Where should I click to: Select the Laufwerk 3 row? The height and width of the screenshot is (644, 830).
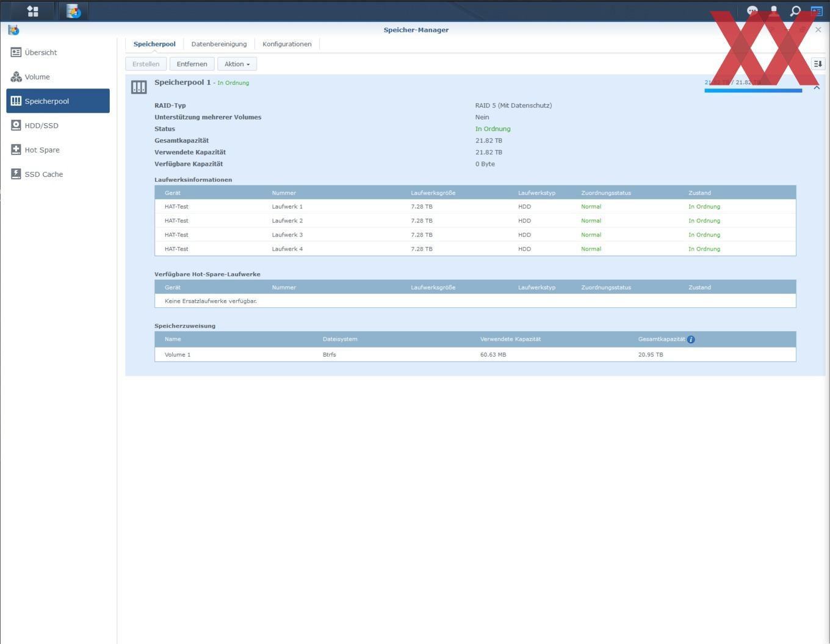pos(475,235)
